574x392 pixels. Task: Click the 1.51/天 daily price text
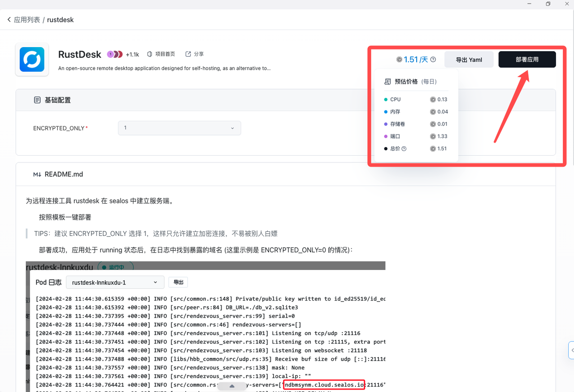click(415, 60)
